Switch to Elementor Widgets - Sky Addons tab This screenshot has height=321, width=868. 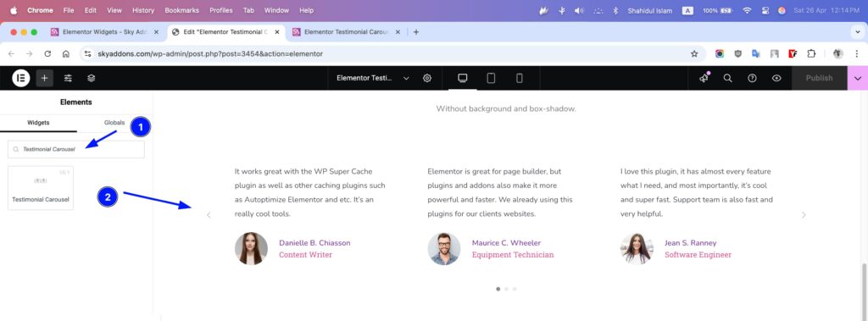tap(105, 32)
